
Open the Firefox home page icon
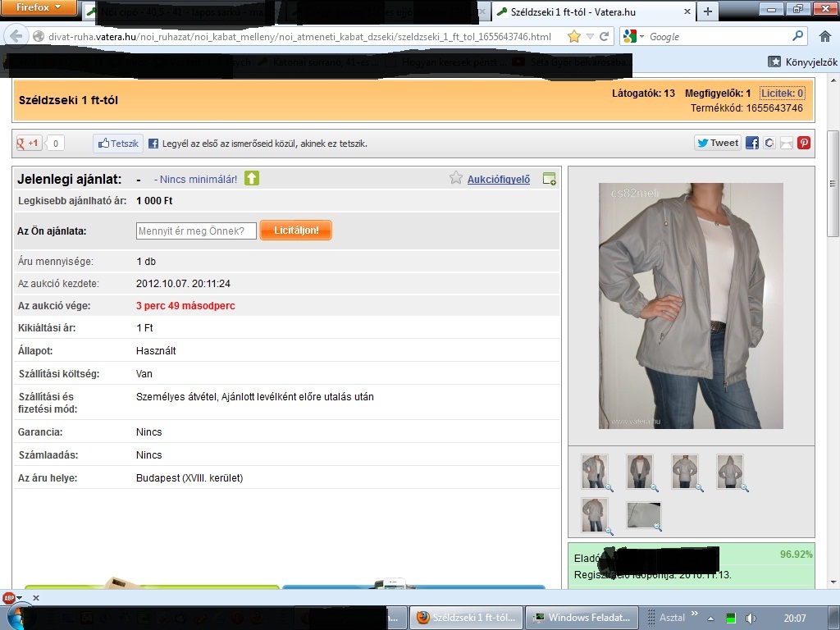tap(825, 36)
